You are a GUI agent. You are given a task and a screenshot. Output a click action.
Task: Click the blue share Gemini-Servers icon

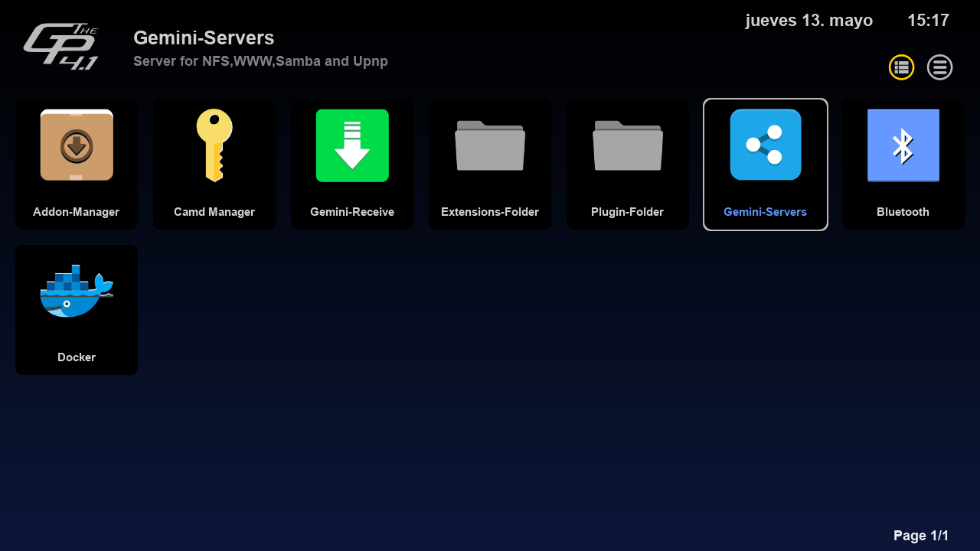tap(766, 145)
